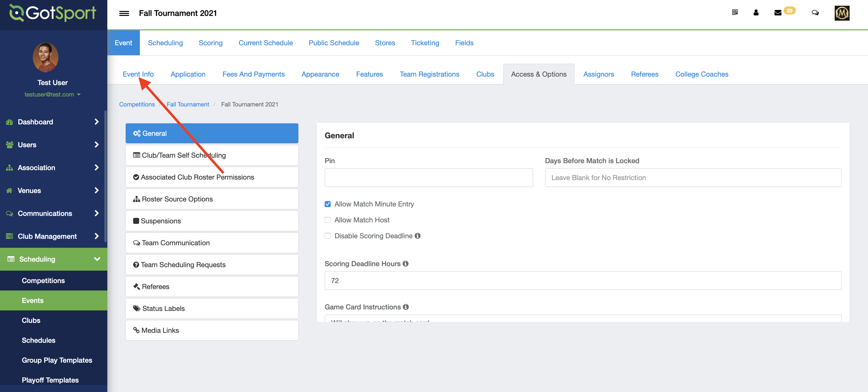This screenshot has width=868, height=392.
Task: Click the Dashboard gauge icon
Action: 9,122
